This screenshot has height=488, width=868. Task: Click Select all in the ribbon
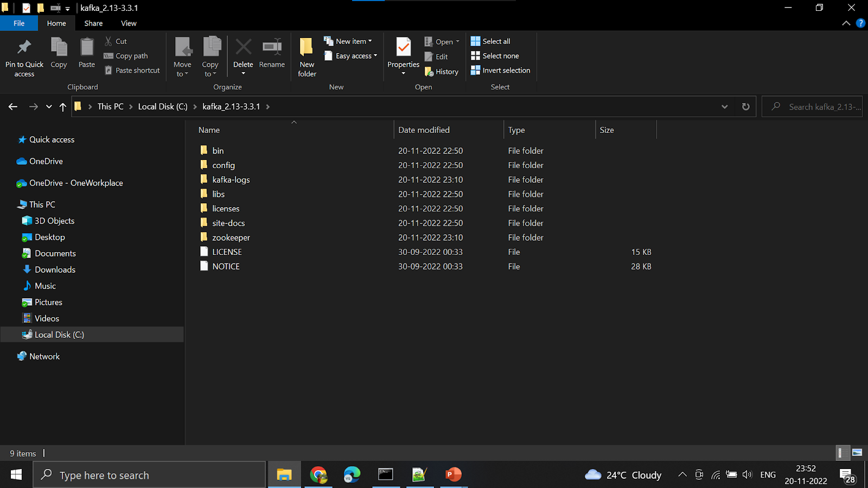pos(490,41)
